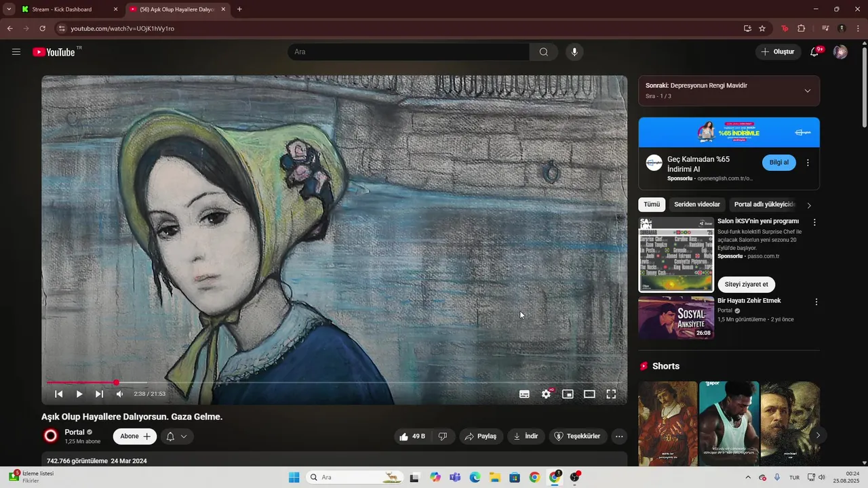
Task: Open the Portal channel name link
Action: pyautogui.click(x=75, y=432)
